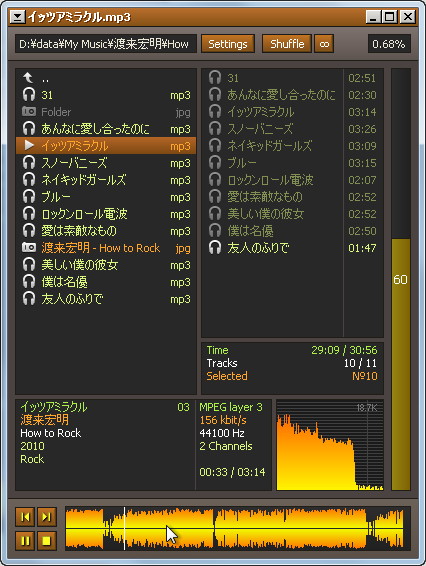Screen dimensions: 426x566
Task: Select ネイキッドガールズ in file browser
Action: coord(106,180)
